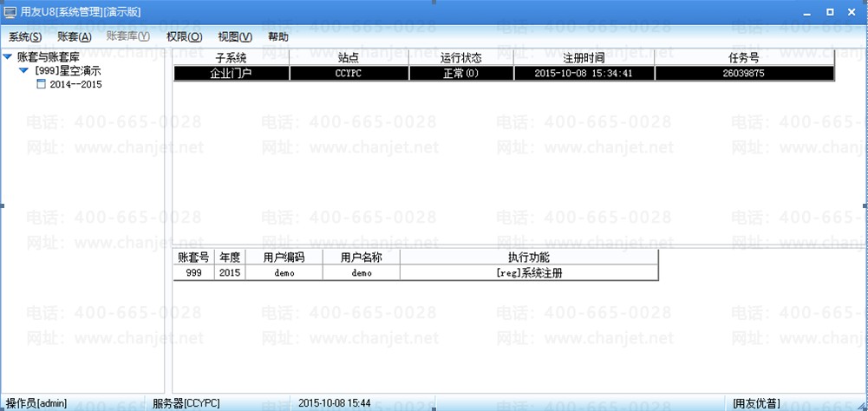Click the 执行功能 column header
The width and height of the screenshot is (868, 411).
(x=529, y=258)
